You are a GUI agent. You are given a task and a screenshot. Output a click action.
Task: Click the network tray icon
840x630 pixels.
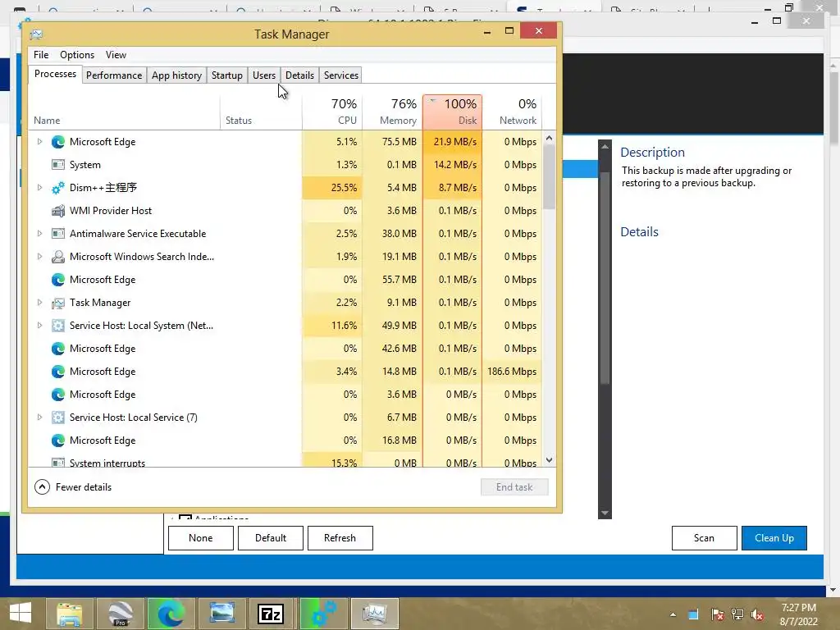click(737, 615)
